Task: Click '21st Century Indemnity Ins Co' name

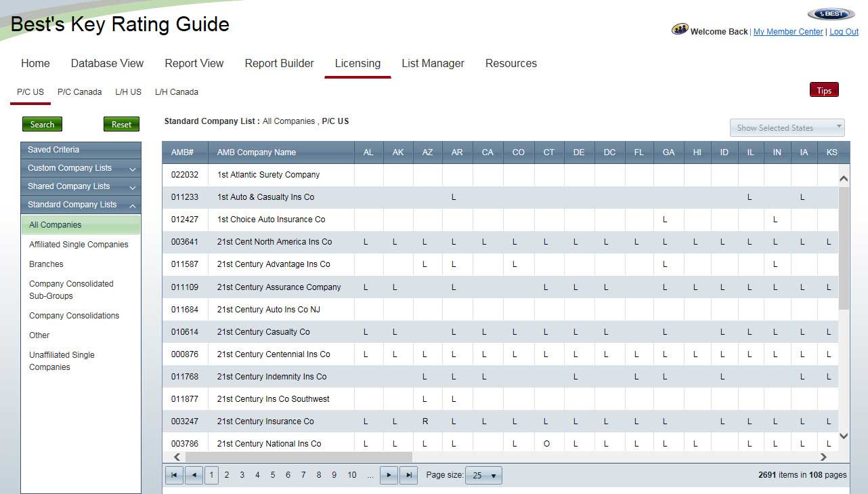Action: click(x=272, y=377)
